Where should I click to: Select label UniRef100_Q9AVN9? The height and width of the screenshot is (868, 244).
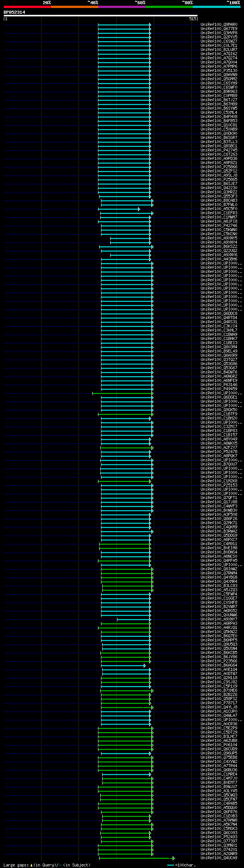[x=219, y=75]
